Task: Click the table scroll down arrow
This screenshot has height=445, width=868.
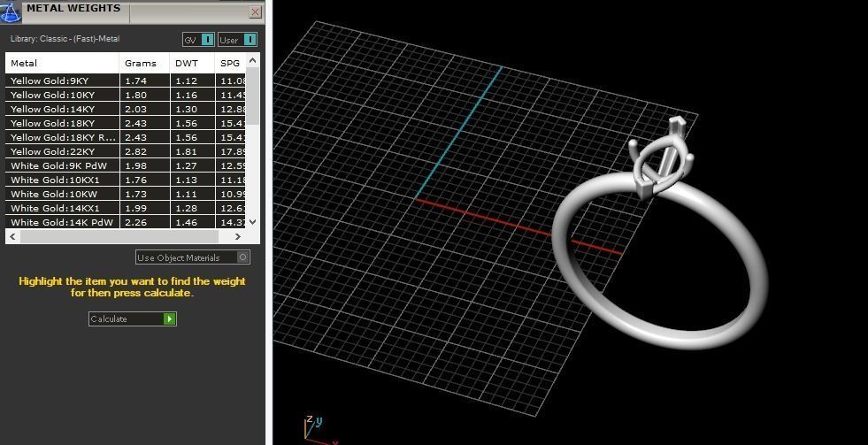Action: (x=252, y=222)
